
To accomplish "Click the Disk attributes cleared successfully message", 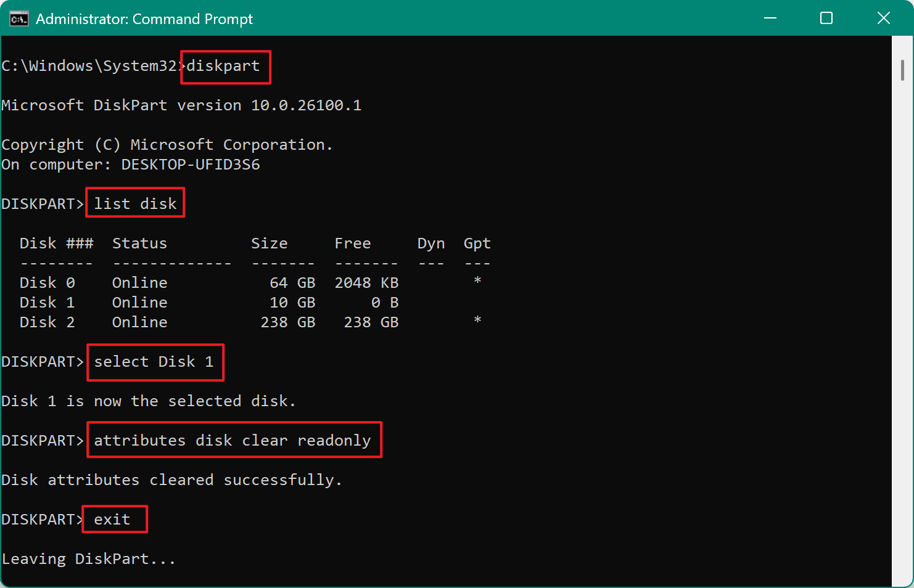I will pyautogui.click(x=171, y=480).
